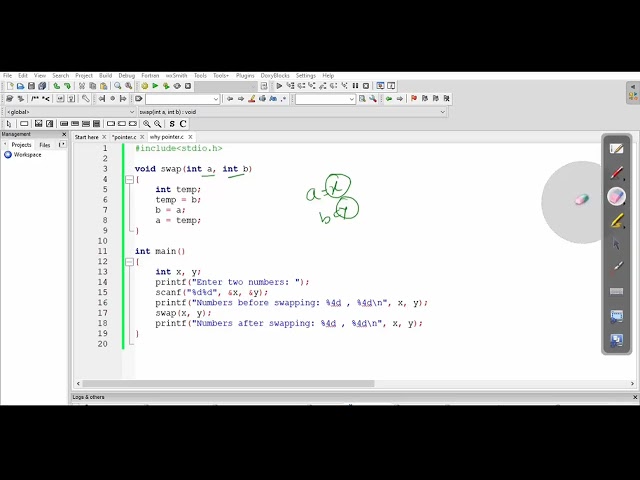Click the Stop debugger icon

[x=366, y=86]
